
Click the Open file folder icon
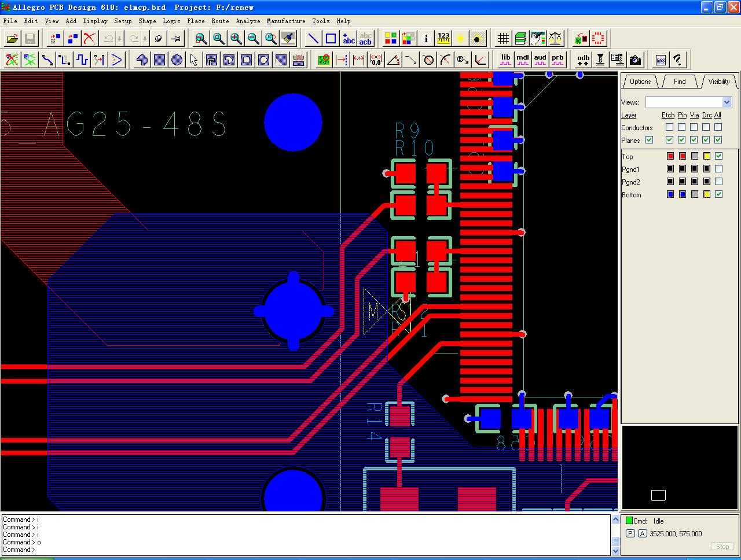coord(12,39)
